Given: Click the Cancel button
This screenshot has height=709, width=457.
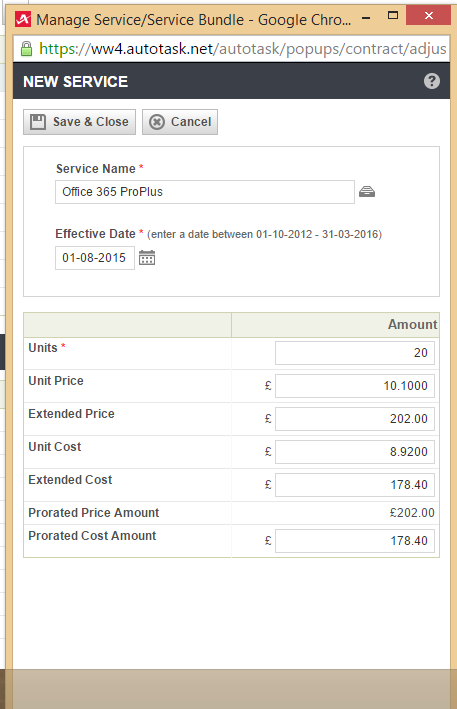Looking at the screenshot, I should (180, 122).
